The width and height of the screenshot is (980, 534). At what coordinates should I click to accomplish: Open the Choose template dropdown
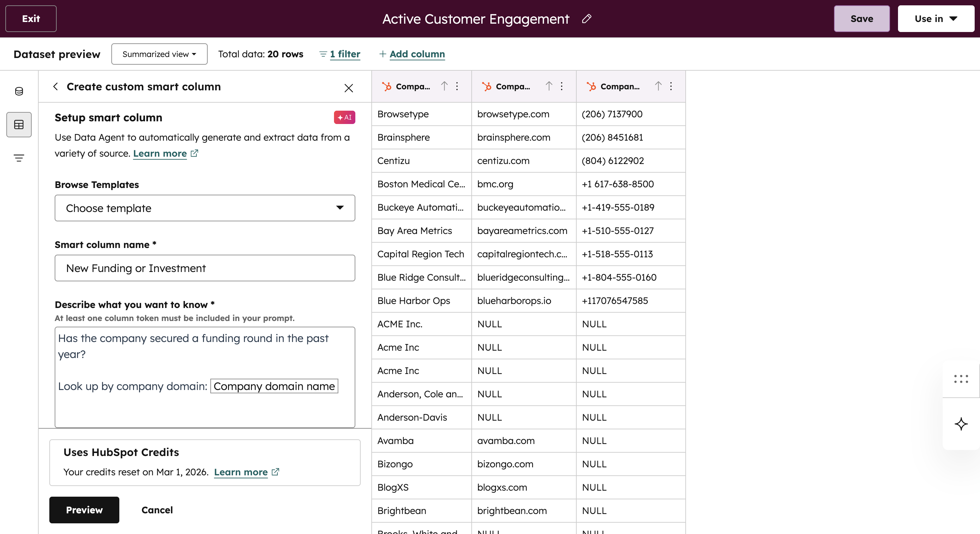(x=205, y=208)
